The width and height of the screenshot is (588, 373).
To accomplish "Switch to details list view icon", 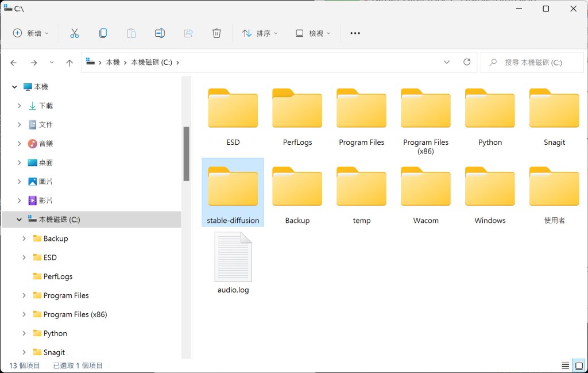I will [x=566, y=366].
